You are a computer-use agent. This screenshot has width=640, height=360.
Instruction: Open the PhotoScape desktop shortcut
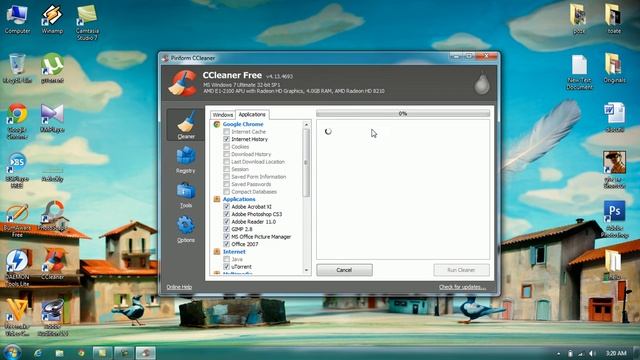pos(52,216)
